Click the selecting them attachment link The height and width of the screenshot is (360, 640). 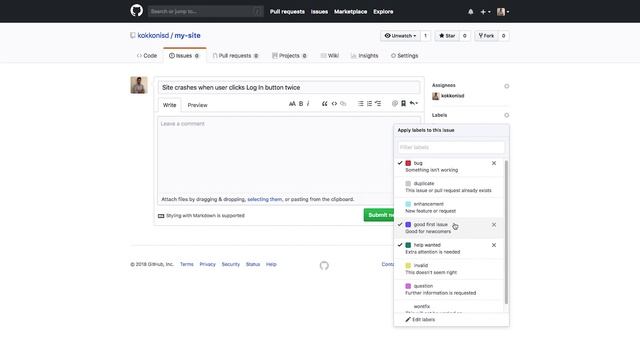264,199
